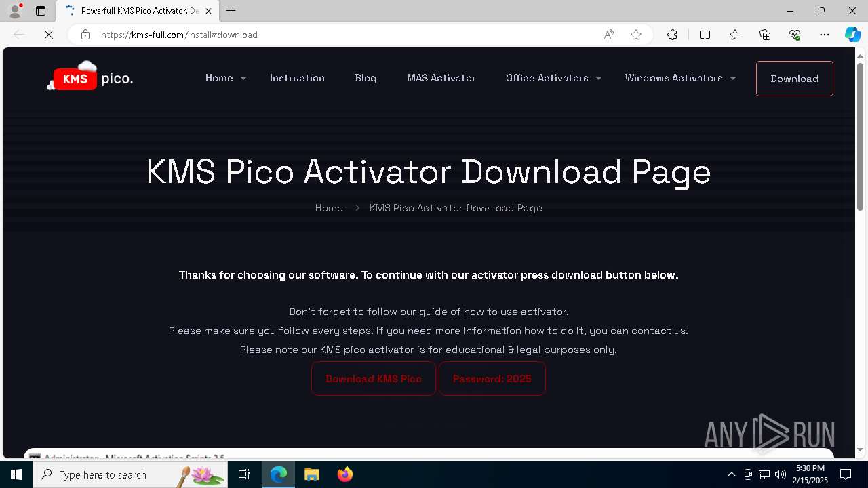Open Task View
868x488 pixels.
(x=244, y=474)
